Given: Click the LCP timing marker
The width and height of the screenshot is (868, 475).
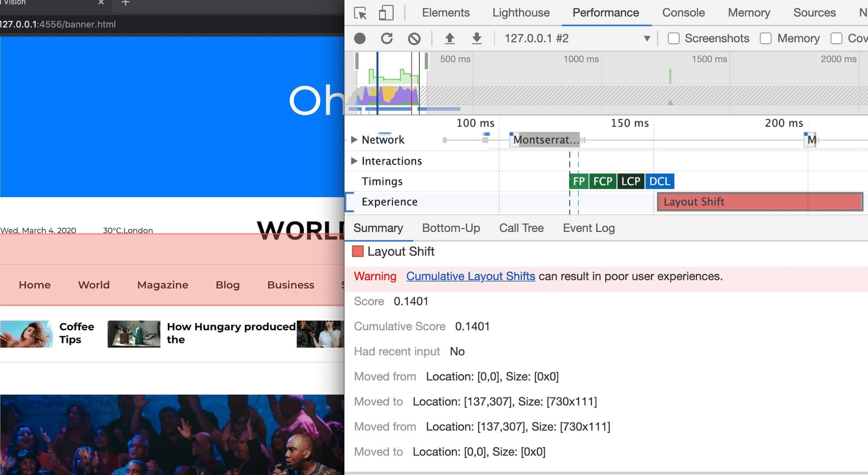Looking at the screenshot, I should (632, 181).
